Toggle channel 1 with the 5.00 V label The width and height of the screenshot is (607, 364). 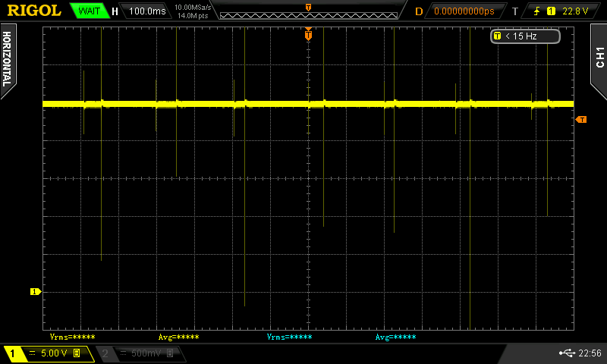49,354
